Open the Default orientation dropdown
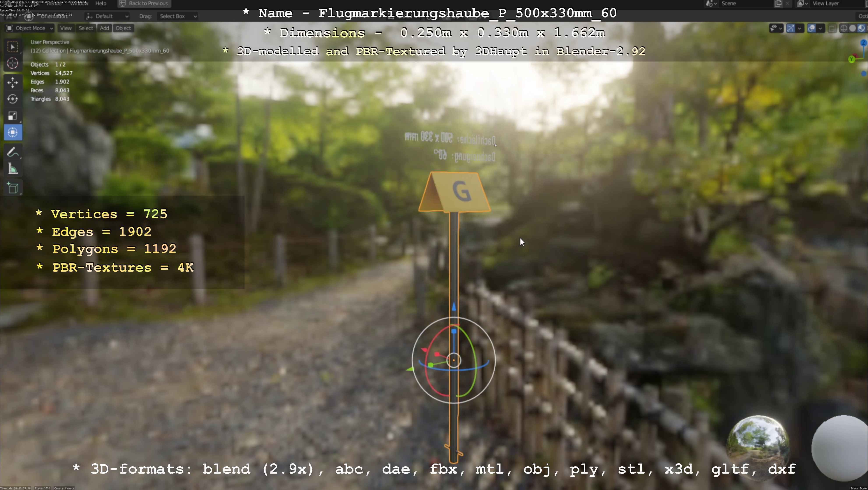This screenshot has height=490, width=868. [107, 16]
